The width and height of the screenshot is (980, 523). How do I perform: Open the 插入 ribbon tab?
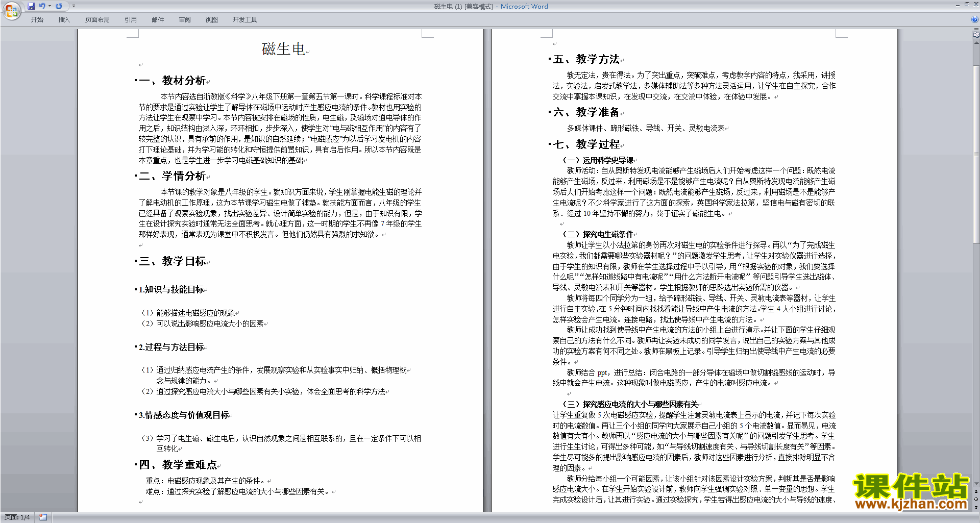point(64,20)
